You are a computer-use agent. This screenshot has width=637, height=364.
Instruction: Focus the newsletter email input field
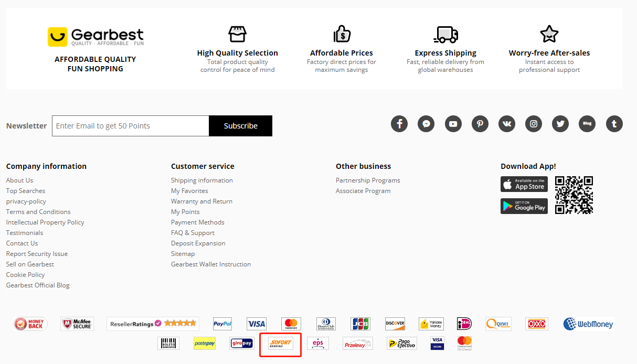pos(130,126)
